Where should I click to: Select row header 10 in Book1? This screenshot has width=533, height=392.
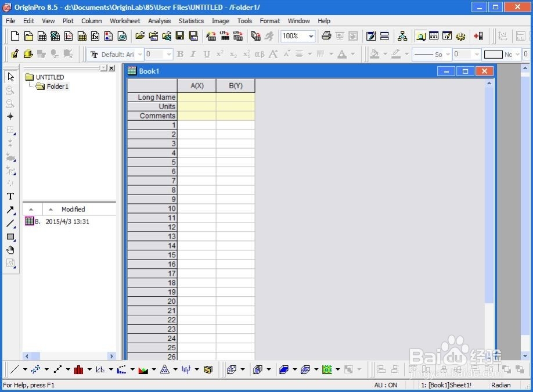pyautogui.click(x=152, y=208)
